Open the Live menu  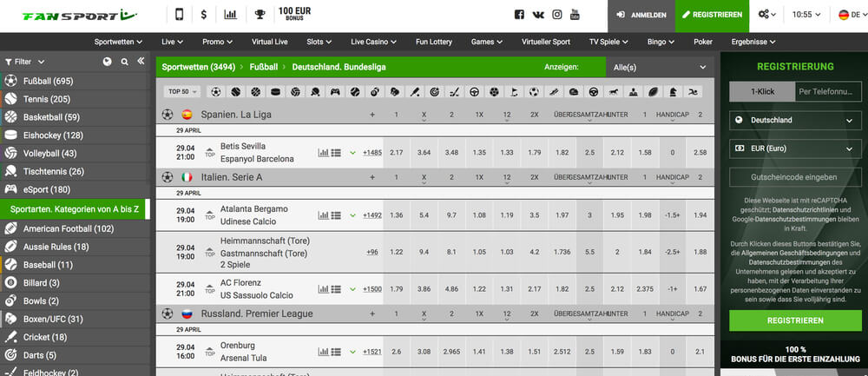tap(172, 42)
